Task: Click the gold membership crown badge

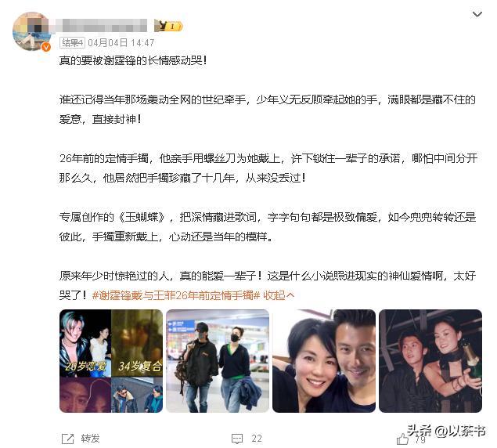Action: coord(168,26)
